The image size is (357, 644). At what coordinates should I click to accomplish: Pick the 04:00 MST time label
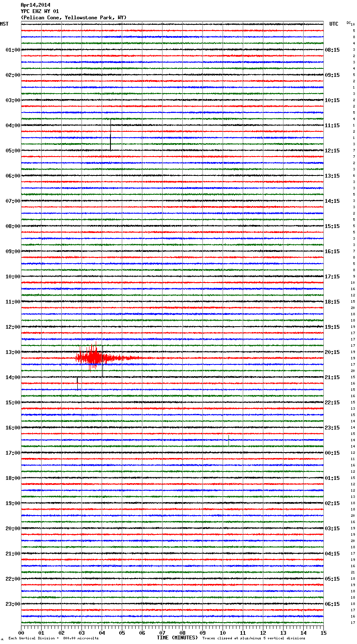[x=13, y=126]
